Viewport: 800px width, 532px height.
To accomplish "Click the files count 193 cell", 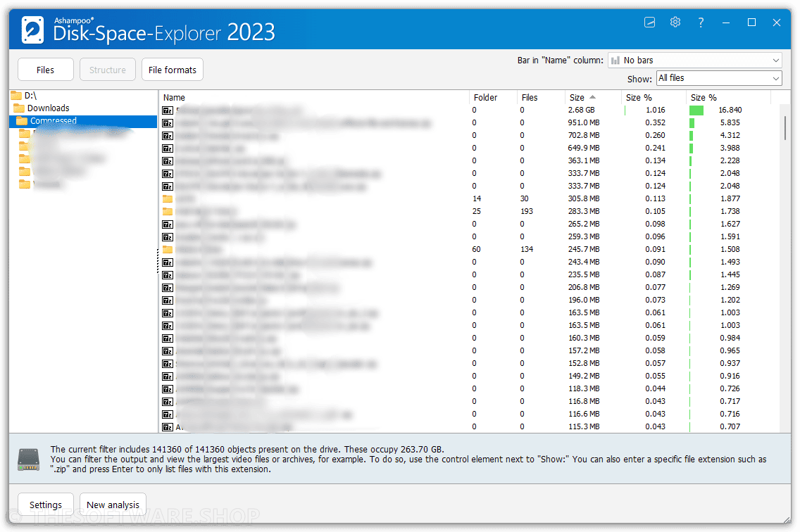I will coord(527,211).
